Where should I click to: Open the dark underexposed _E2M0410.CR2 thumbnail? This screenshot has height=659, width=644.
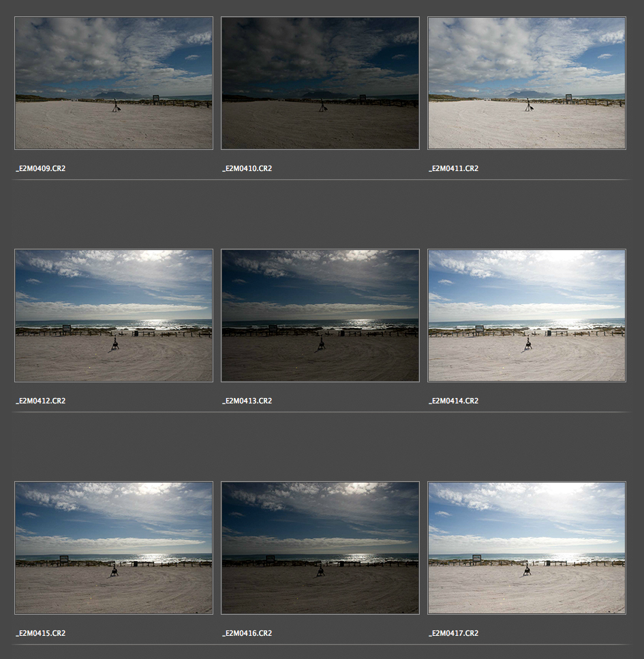[x=320, y=83]
